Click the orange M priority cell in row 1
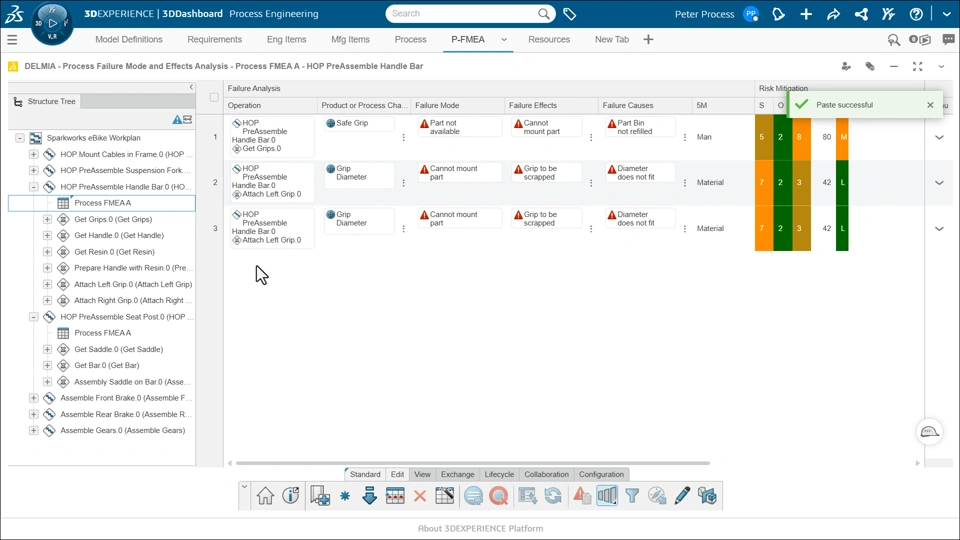The image size is (960, 540). pos(842,137)
